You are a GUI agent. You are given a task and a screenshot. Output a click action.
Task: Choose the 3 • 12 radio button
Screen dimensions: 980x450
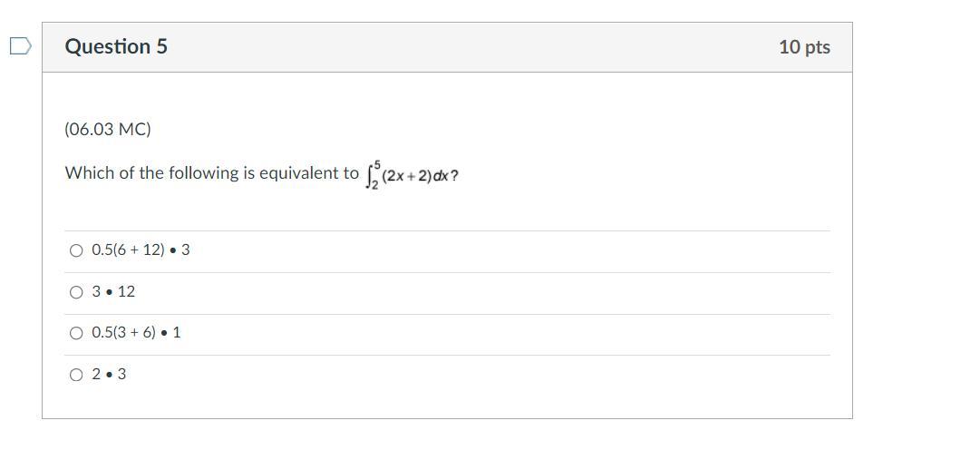[76, 292]
